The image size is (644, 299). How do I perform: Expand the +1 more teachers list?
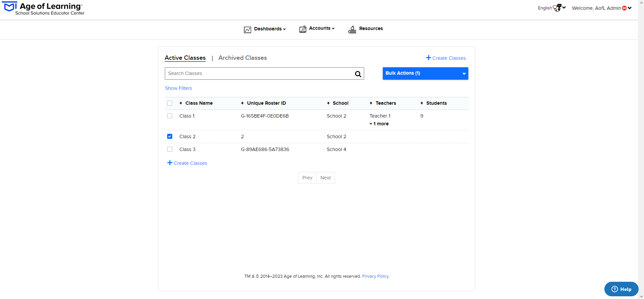pyautogui.click(x=379, y=124)
